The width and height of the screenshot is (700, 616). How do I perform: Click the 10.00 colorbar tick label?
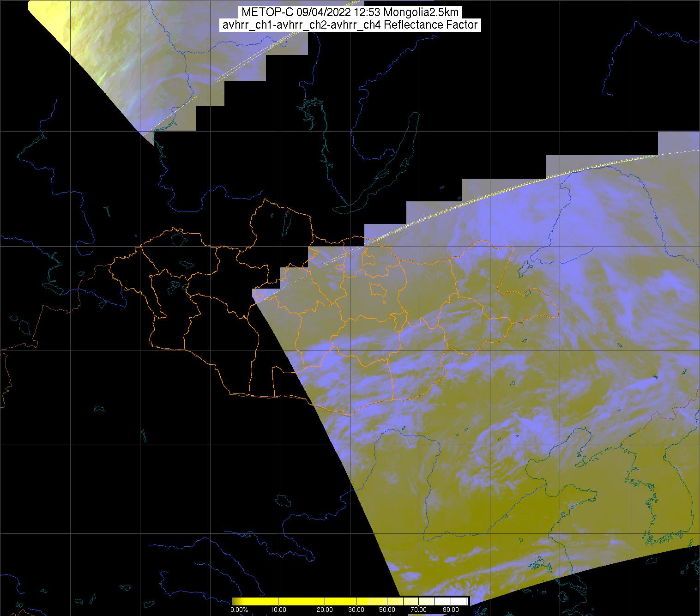pos(279,610)
